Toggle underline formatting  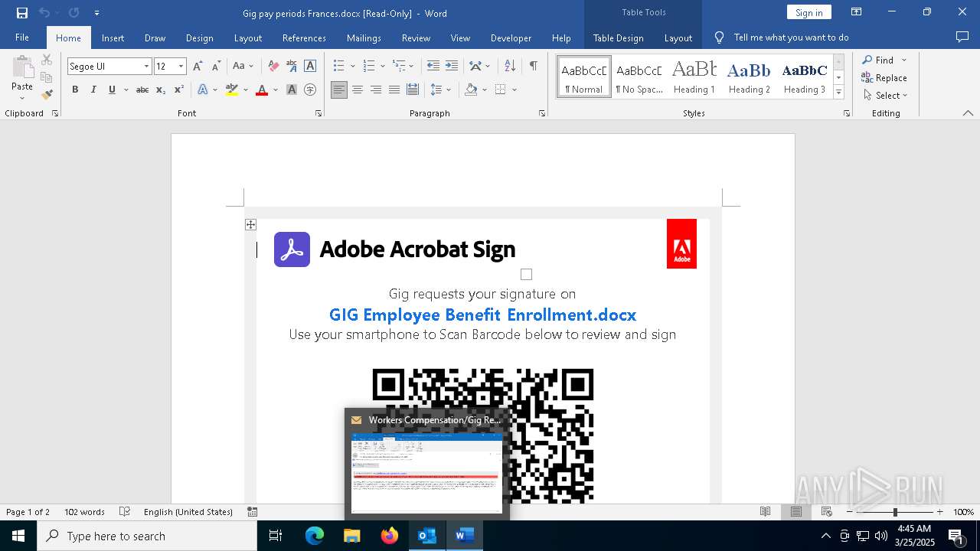pyautogui.click(x=112, y=90)
